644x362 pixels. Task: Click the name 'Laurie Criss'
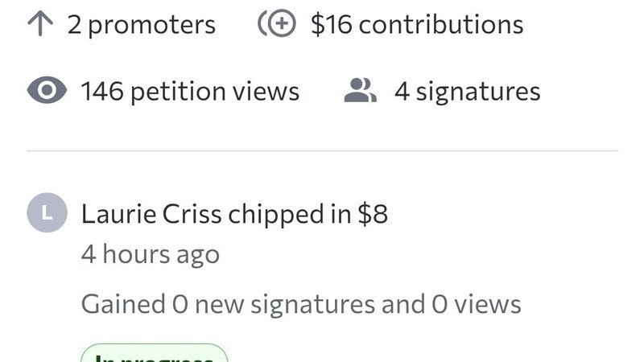pos(151,214)
